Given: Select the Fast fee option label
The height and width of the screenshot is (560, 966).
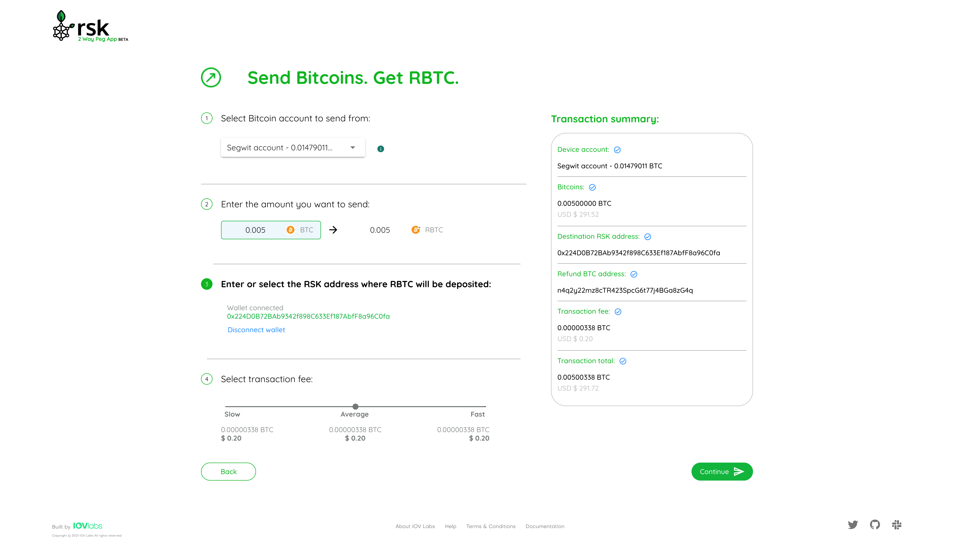Looking at the screenshot, I should pos(477,414).
